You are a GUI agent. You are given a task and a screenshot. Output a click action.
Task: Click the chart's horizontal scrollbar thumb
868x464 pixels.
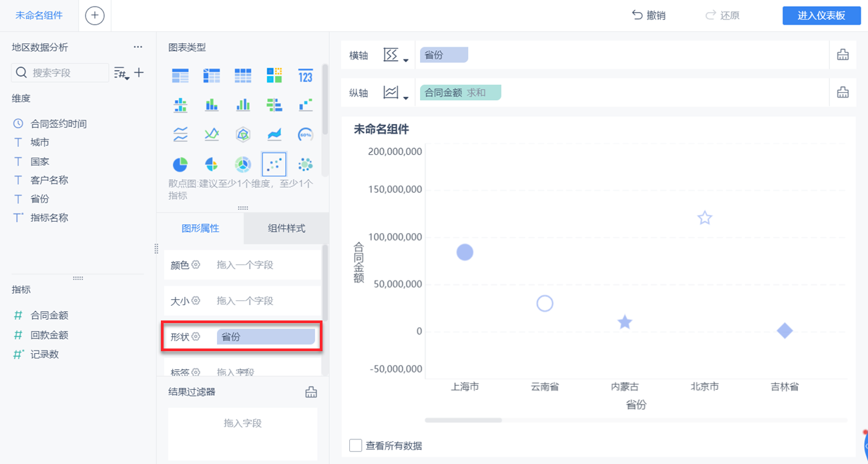[463, 420]
